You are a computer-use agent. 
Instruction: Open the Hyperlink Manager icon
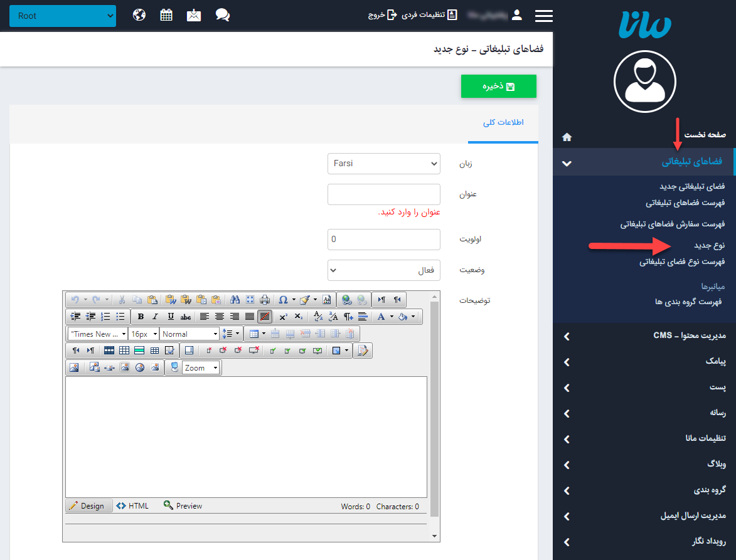tap(347, 300)
